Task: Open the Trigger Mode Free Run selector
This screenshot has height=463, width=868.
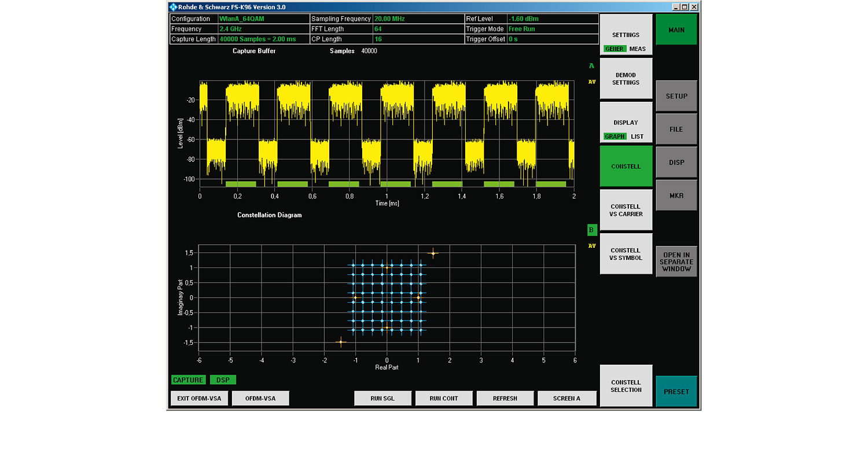Action: 521,29
